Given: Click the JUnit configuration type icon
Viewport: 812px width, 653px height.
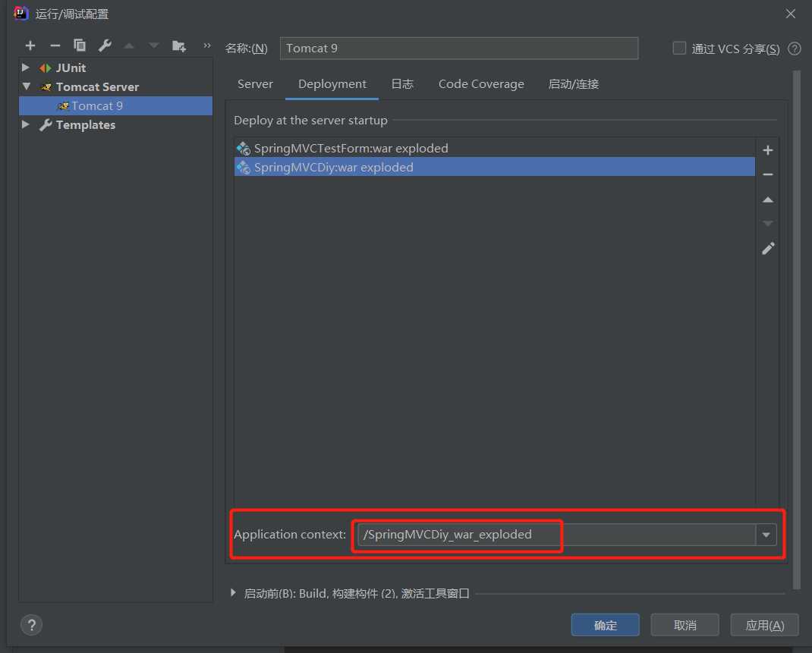Looking at the screenshot, I should (x=45, y=67).
